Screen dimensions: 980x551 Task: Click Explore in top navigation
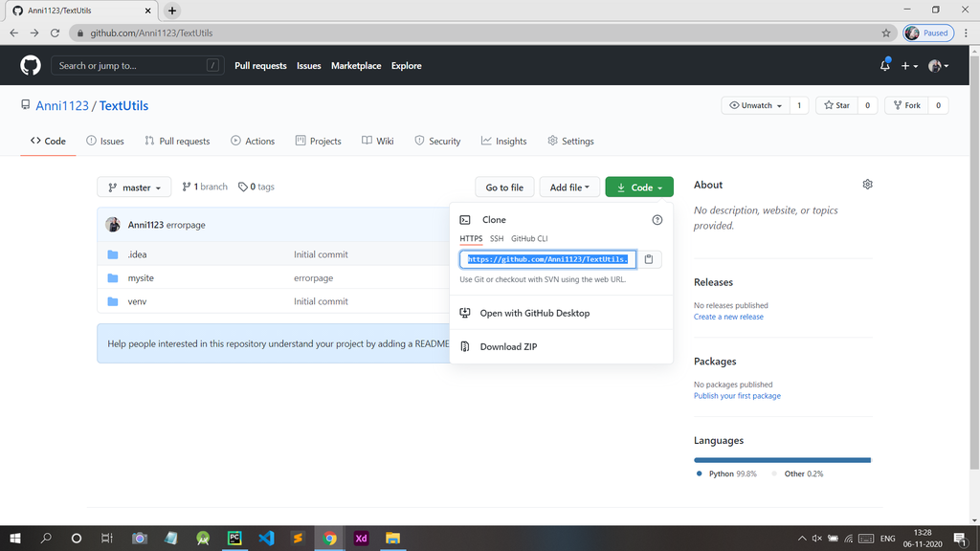pos(406,66)
